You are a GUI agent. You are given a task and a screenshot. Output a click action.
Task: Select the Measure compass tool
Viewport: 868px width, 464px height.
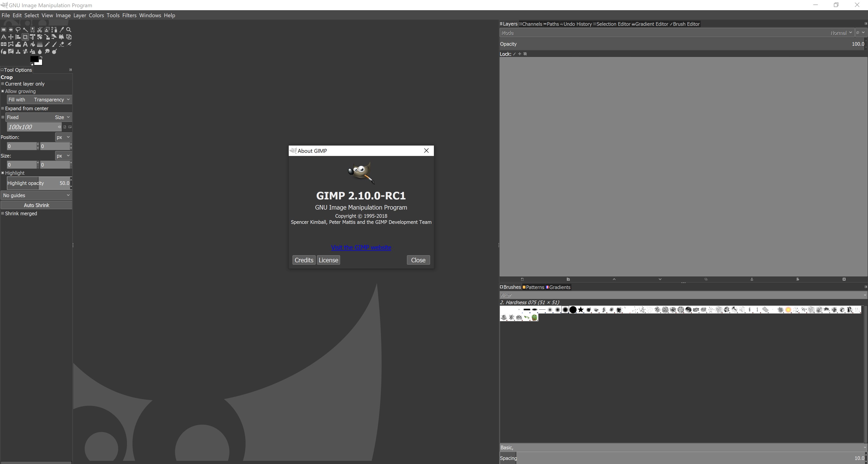click(x=4, y=37)
